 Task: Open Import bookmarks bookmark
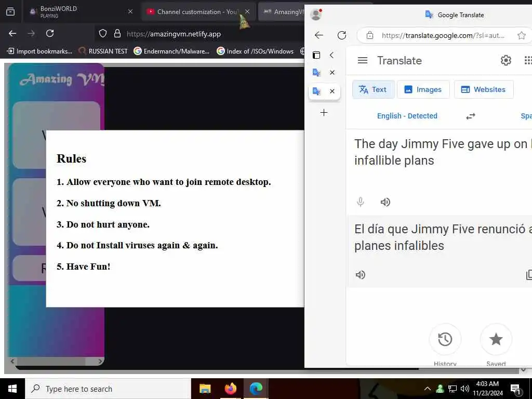tap(40, 51)
